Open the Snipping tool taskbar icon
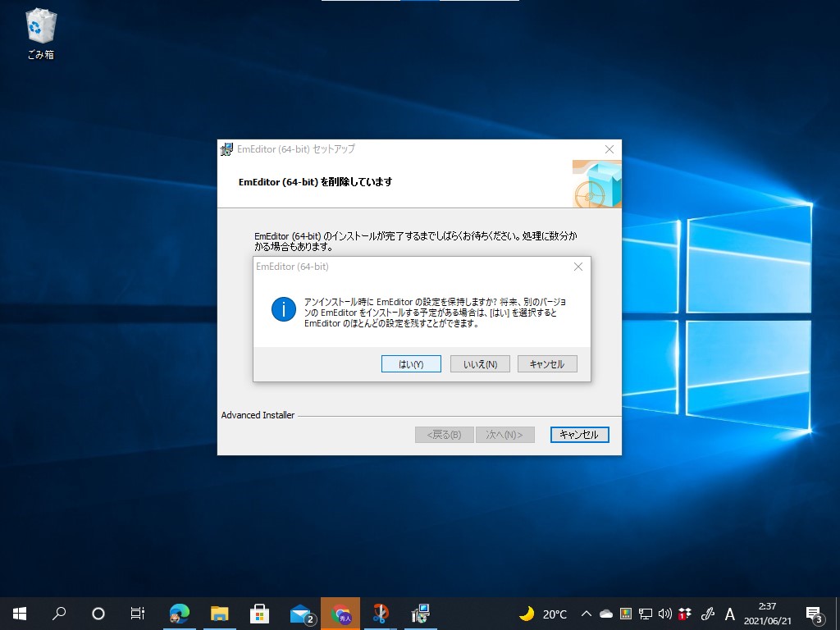The image size is (840, 630). point(381,614)
